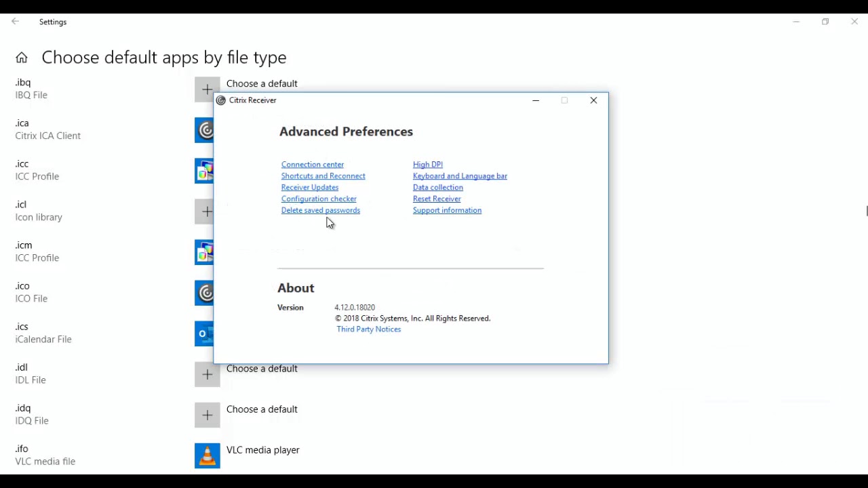Screen dimensions: 868x488
Task: Select the .icl Icon library entry
Action: (39, 211)
